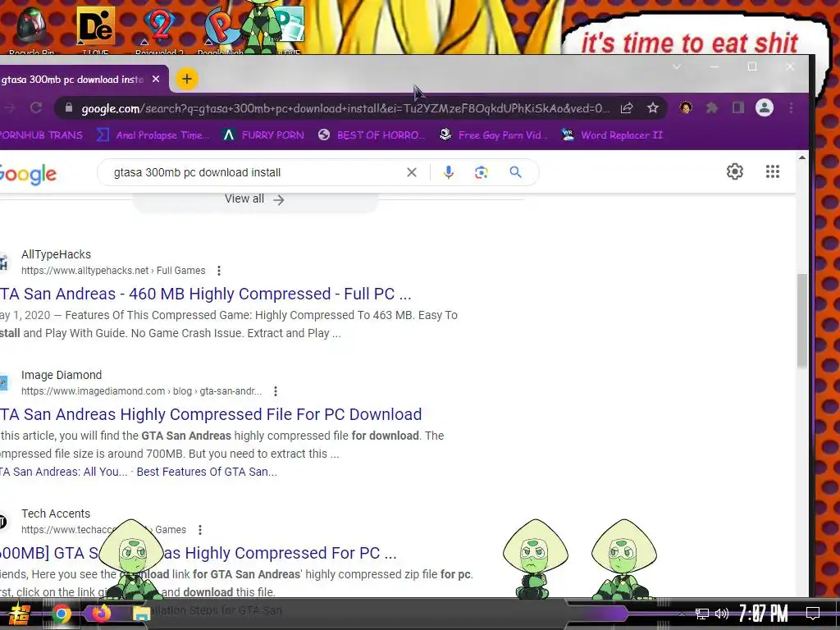Viewport: 840px width, 630px height.
Task: Open a new Chrome tab with the yellow plus
Action: (x=186, y=80)
